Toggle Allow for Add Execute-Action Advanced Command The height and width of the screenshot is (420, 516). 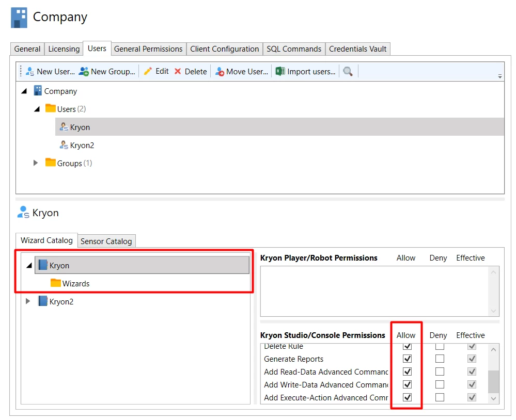tap(407, 397)
